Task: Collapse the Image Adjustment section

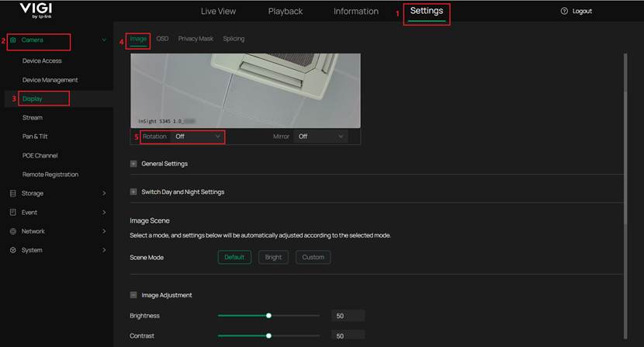Action: coord(133,295)
